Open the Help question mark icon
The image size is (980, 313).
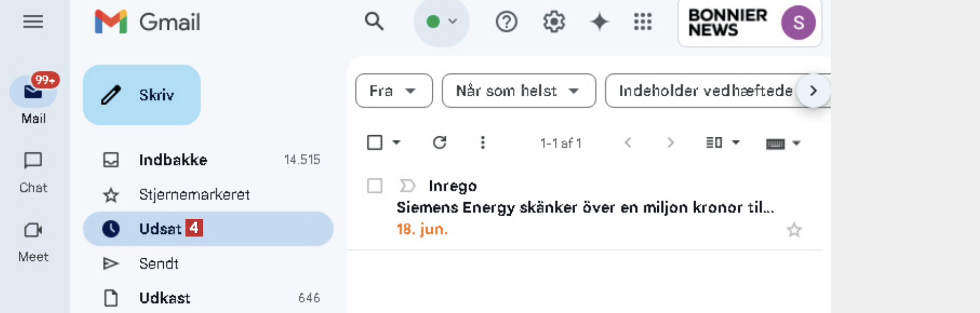506,22
